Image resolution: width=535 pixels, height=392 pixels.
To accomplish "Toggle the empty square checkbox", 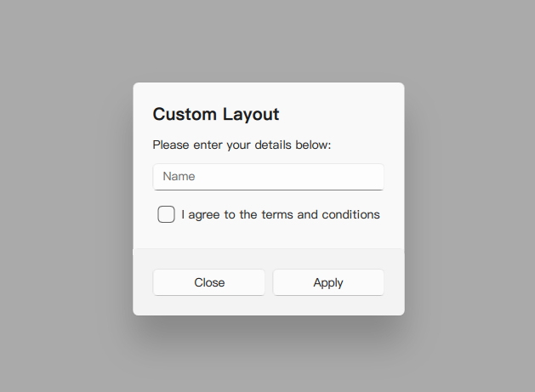I will coord(166,214).
